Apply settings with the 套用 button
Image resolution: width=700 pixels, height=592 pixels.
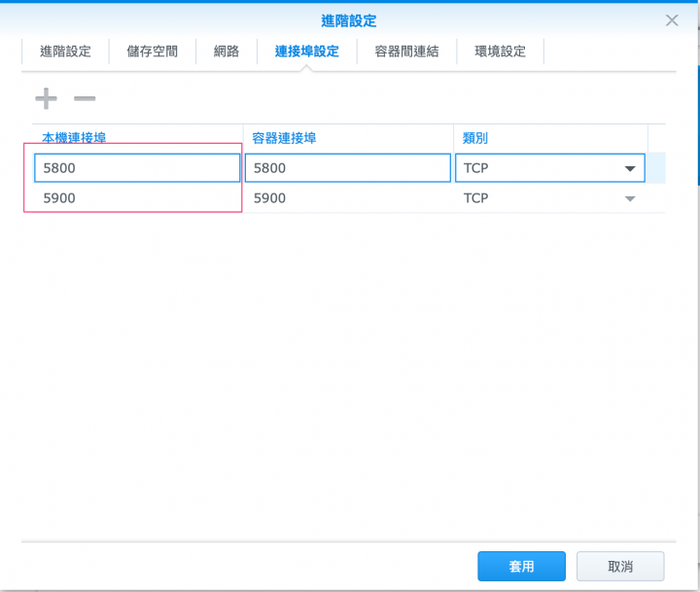tap(521, 566)
